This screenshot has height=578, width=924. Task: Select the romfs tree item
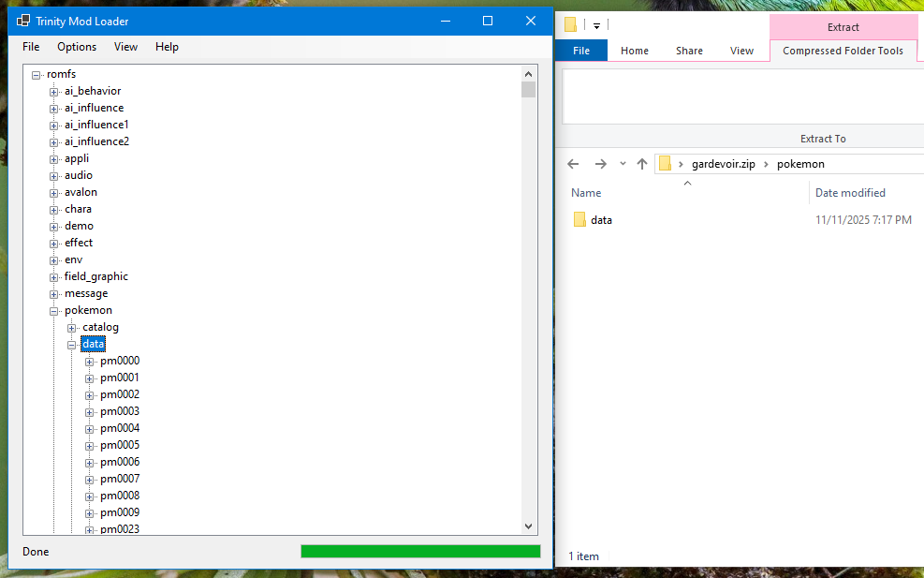click(61, 74)
